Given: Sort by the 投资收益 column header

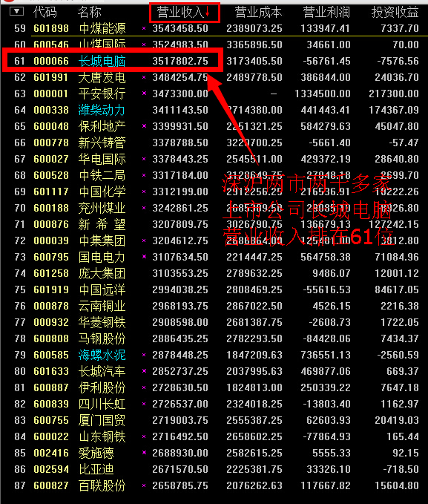Looking at the screenshot, I should coord(395,13).
